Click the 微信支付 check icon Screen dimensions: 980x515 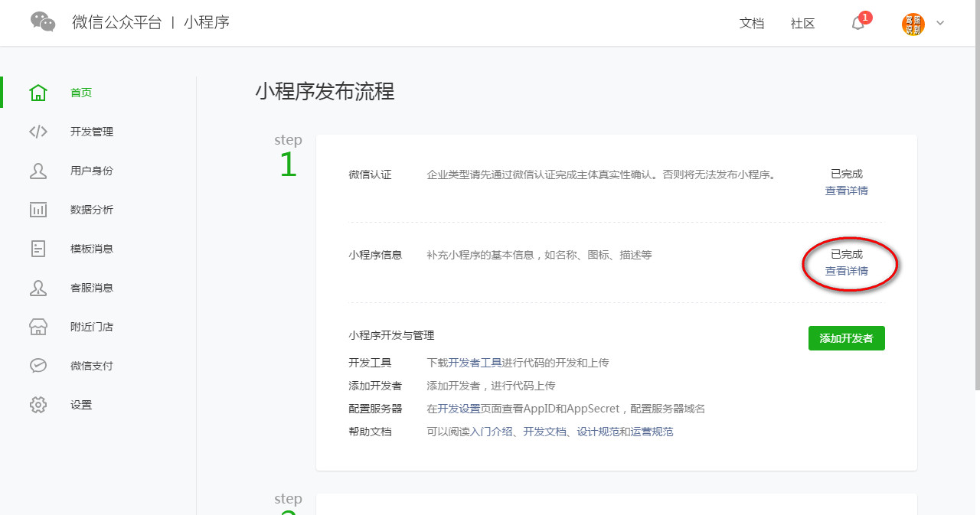tap(38, 366)
